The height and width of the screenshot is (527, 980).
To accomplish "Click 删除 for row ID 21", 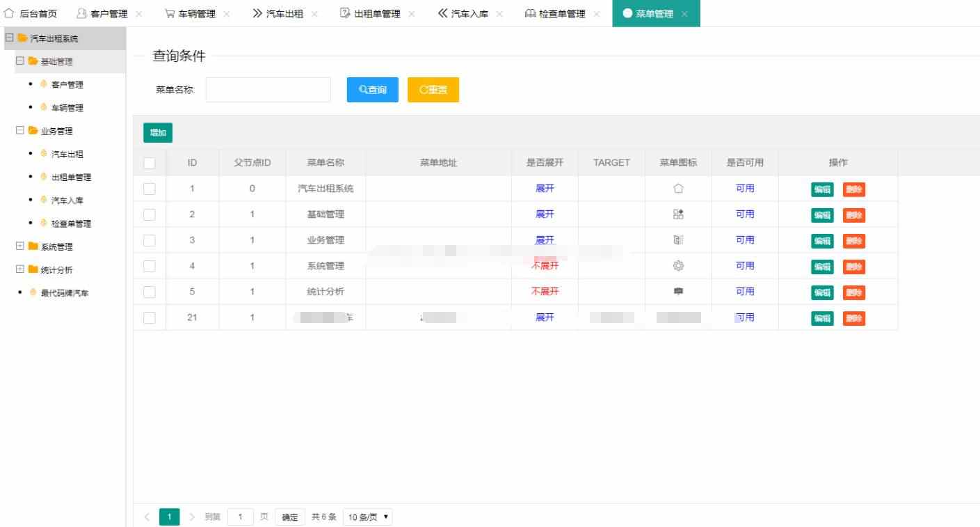I will pyautogui.click(x=854, y=318).
